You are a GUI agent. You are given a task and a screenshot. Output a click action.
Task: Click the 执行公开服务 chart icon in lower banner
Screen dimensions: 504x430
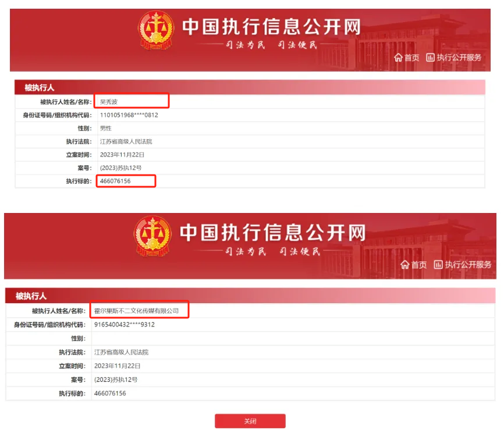(438, 265)
